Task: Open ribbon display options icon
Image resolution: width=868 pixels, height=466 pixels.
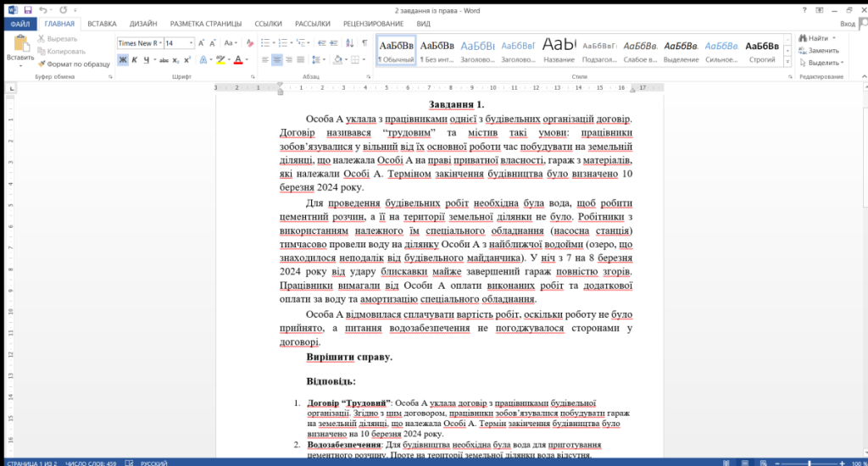Action: pyautogui.click(x=820, y=10)
